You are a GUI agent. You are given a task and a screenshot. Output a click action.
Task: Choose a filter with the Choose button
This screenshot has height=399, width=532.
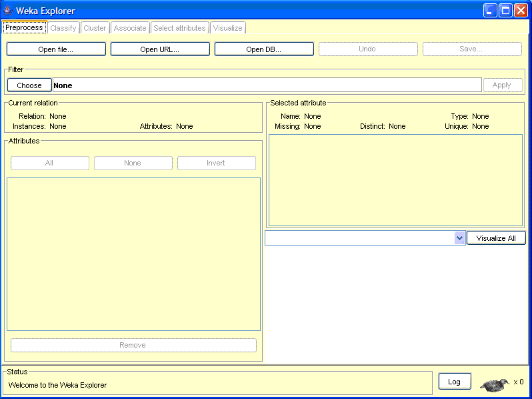click(x=29, y=85)
